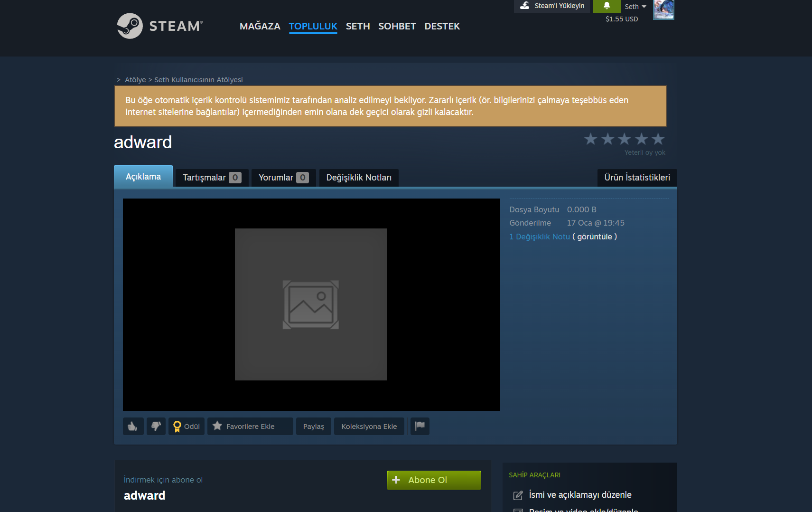Click the 'Gönderilme' label
This screenshot has width=812, height=512.
[530, 223]
